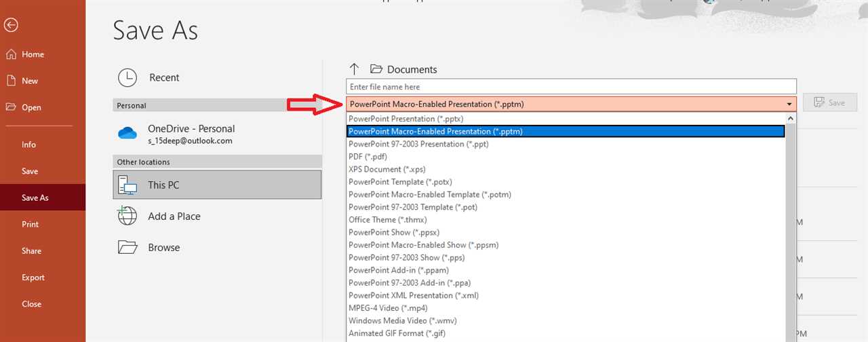Choose PowerPoint 97-2003 Show (*.pps)

[565, 257]
